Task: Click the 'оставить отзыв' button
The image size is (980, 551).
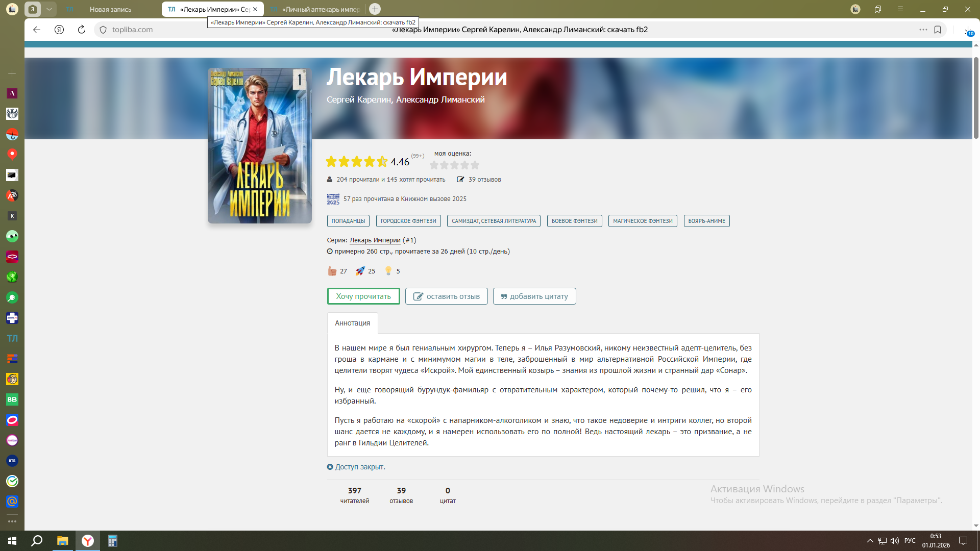Action: [446, 296]
